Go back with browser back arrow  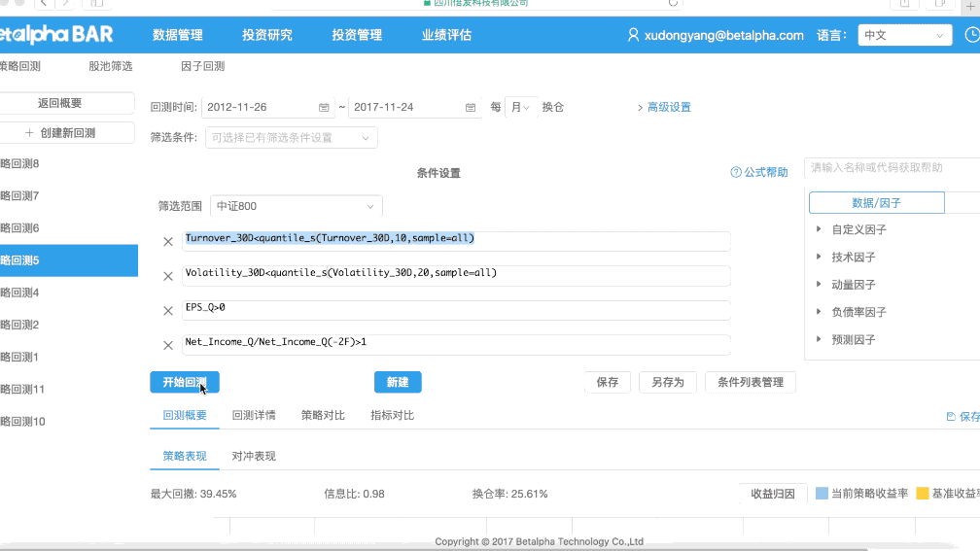pyautogui.click(x=44, y=4)
